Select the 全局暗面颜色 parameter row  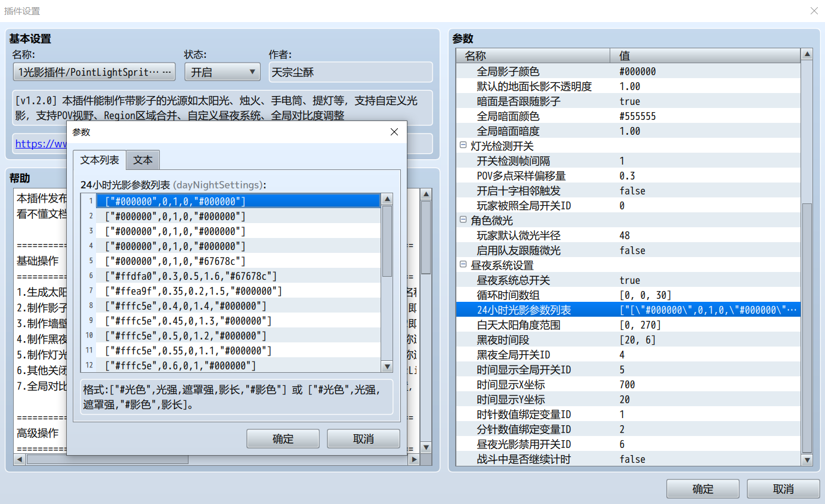tap(628, 116)
